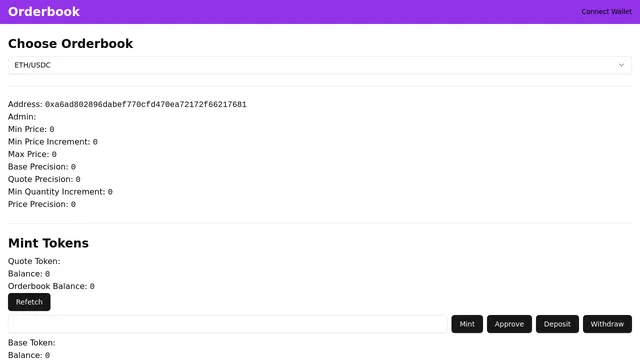Click Connect Wallet in the header
This screenshot has width=640, height=360.
(607, 12)
